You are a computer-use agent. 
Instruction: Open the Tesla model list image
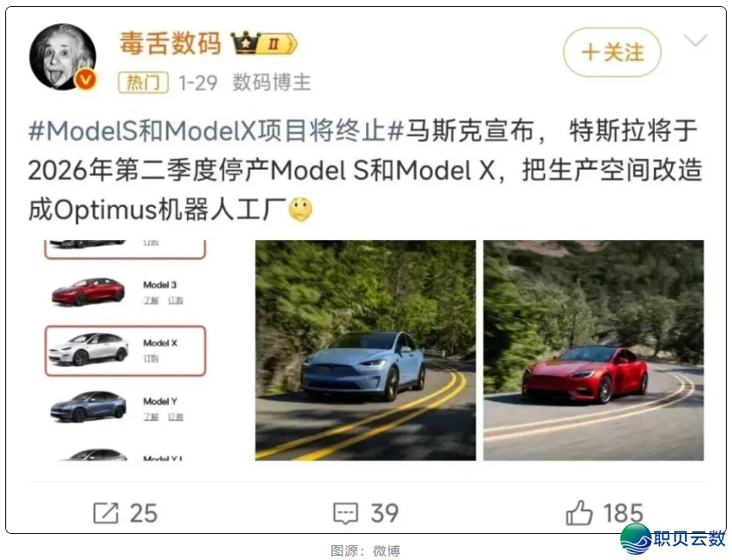coord(127,350)
